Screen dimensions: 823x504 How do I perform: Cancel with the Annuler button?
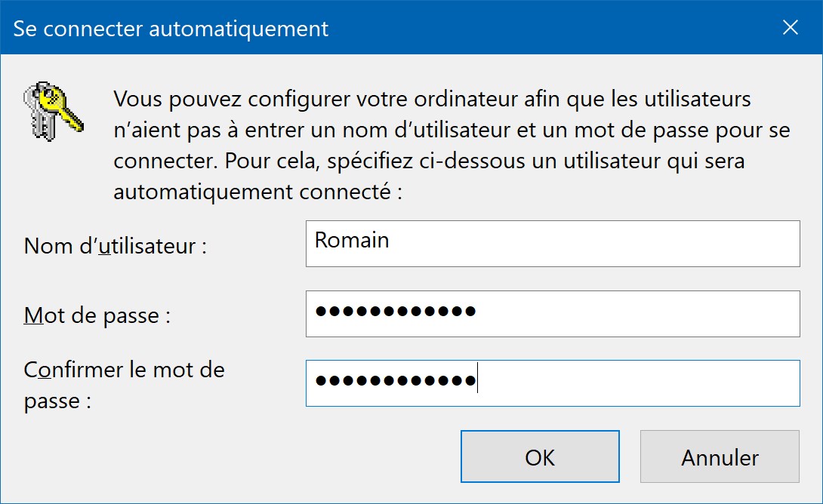pyautogui.click(x=720, y=456)
